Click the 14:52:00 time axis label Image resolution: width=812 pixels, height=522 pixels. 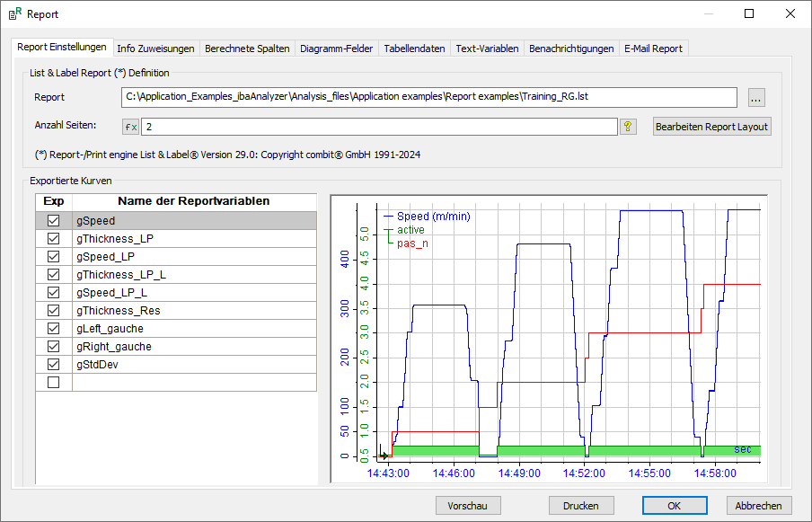[x=584, y=473]
